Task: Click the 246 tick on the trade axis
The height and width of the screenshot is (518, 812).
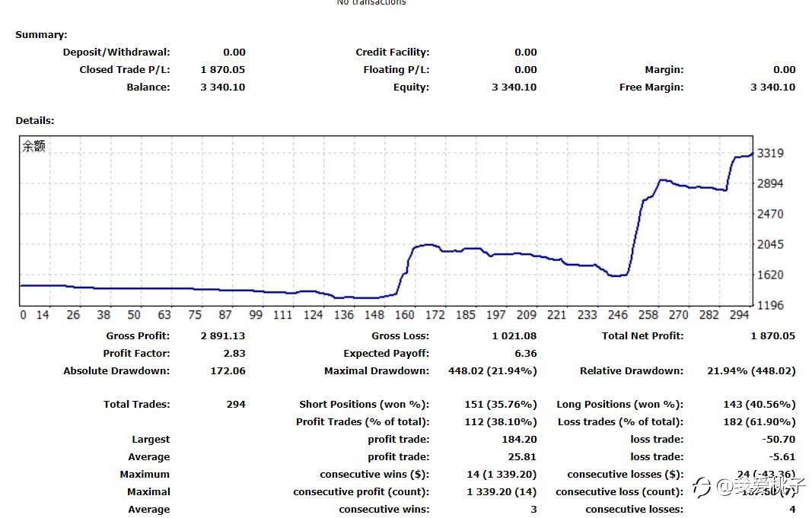Action: pyautogui.click(x=617, y=315)
